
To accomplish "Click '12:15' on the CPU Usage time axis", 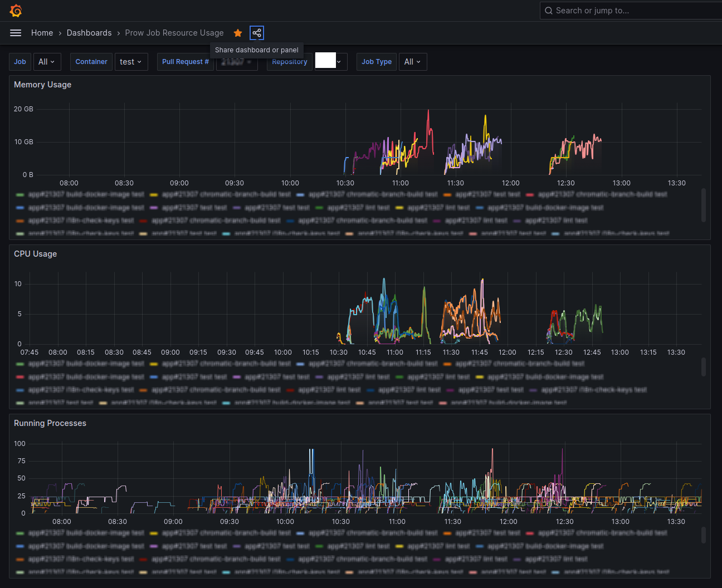I will click(x=536, y=352).
